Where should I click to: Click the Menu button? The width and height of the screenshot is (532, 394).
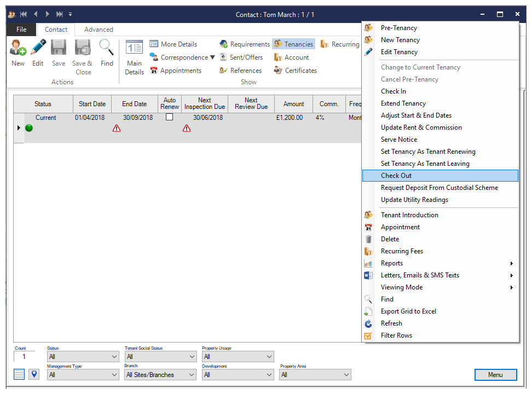pos(495,375)
